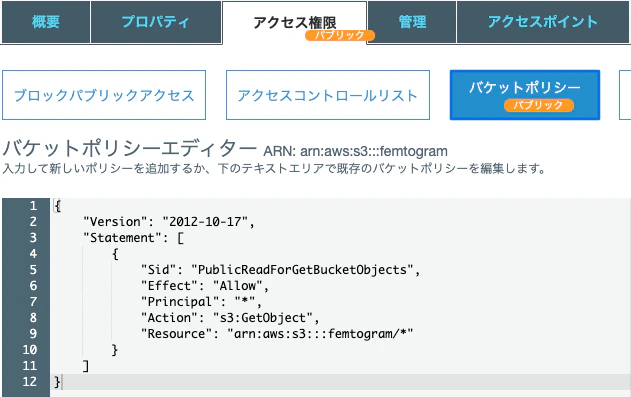Viewport: 631px width, 397px height.
Task: Click the partially visible button right of バケットポリシー
Action: pos(625,95)
